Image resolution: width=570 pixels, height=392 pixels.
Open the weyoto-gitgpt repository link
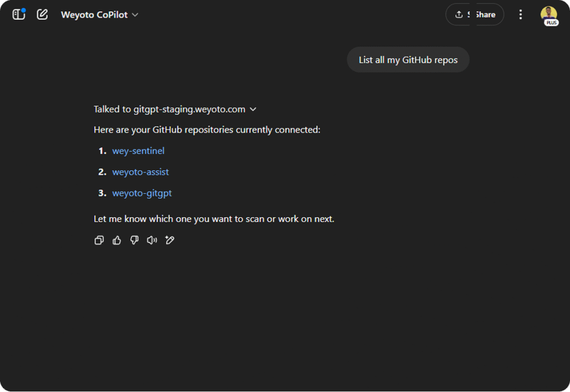coord(142,193)
